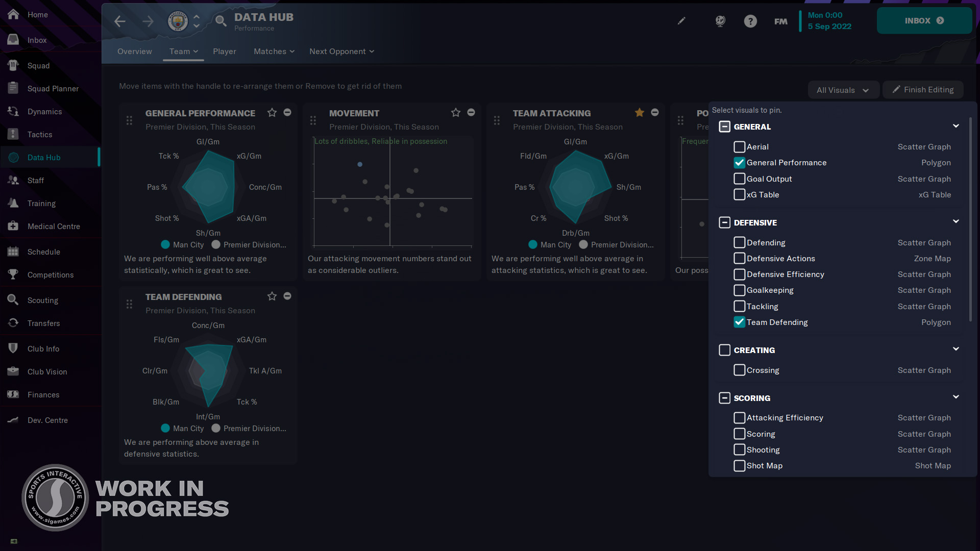The height and width of the screenshot is (551, 980).
Task: Enable the Aerial scatter graph checkbox
Action: tap(739, 146)
